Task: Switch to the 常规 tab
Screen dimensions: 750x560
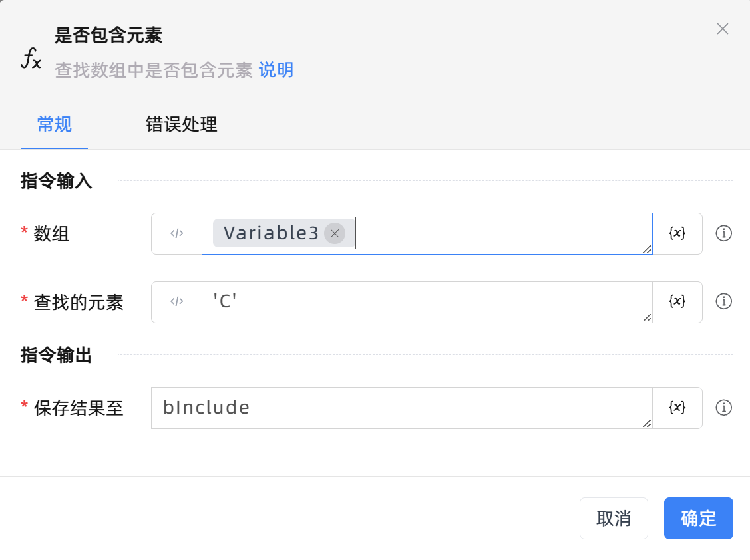Action: [55, 124]
